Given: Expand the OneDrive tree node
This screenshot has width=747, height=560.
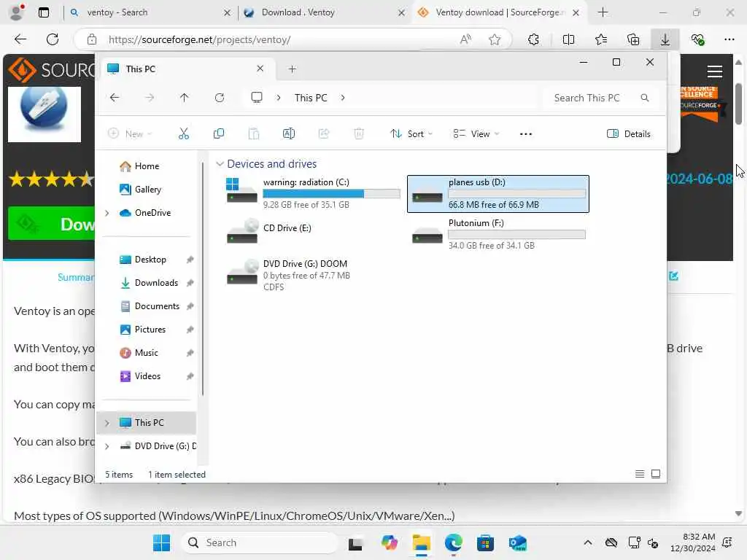Looking at the screenshot, I should (107, 213).
